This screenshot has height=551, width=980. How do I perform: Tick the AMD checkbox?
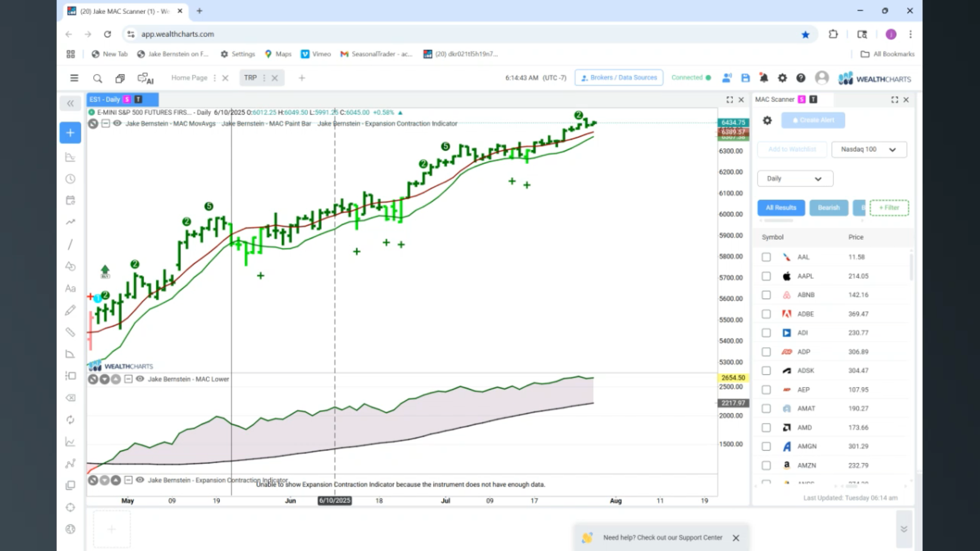(766, 428)
